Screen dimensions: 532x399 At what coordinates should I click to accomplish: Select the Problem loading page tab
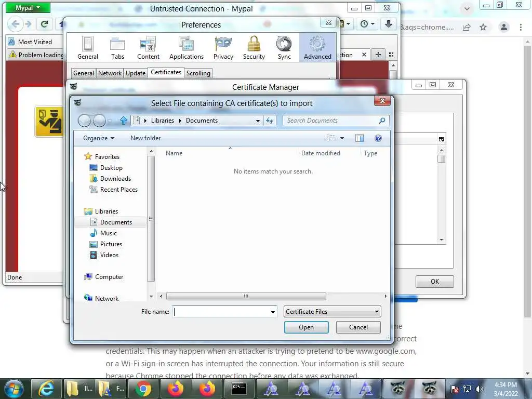tap(36, 55)
